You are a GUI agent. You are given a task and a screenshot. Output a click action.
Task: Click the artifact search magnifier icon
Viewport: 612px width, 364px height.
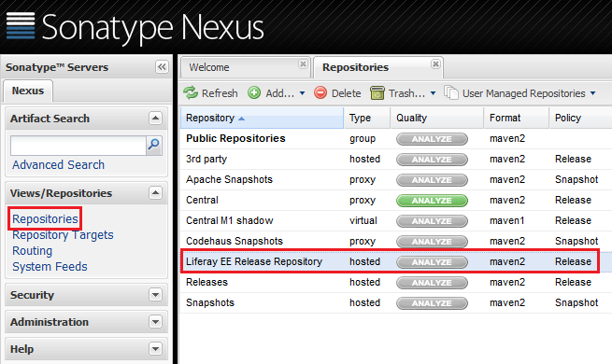(154, 146)
